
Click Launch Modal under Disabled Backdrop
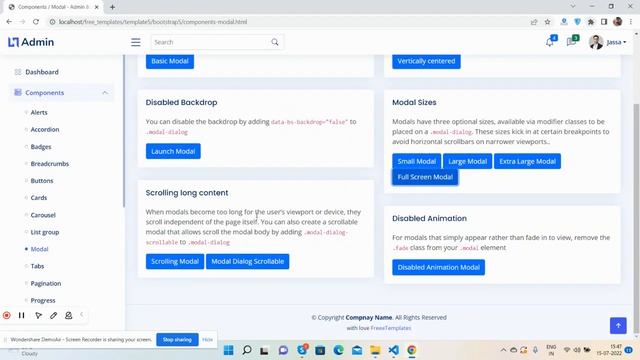(x=173, y=151)
